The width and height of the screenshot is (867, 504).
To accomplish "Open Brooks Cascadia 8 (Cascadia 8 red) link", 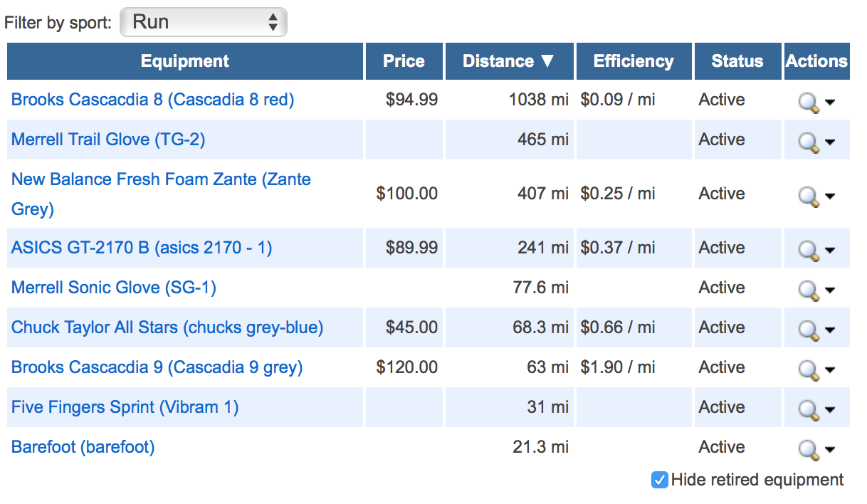I will pyautogui.click(x=153, y=100).
